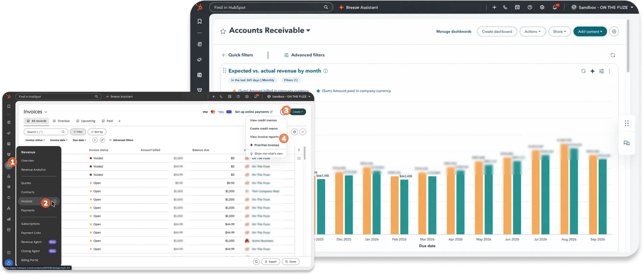Image resolution: width=644 pixels, height=275 pixels.
Task: Refresh the Expected vs. actual revenue report
Action: tap(583, 71)
